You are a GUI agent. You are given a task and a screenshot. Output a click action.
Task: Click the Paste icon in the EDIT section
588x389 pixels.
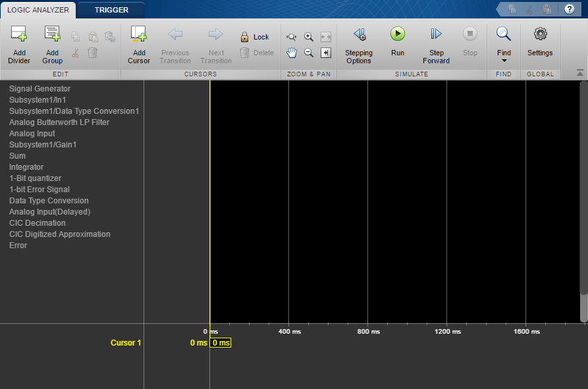pos(93,37)
